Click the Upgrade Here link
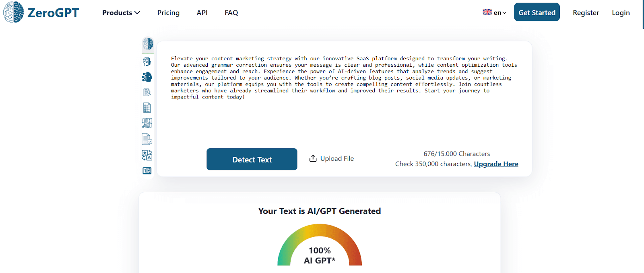 tap(496, 164)
